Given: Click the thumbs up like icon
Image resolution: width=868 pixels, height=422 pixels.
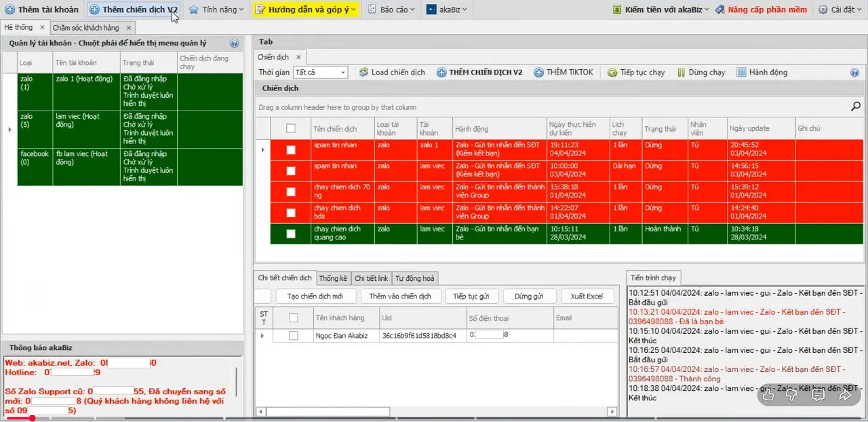Looking at the screenshot, I should (x=768, y=395).
